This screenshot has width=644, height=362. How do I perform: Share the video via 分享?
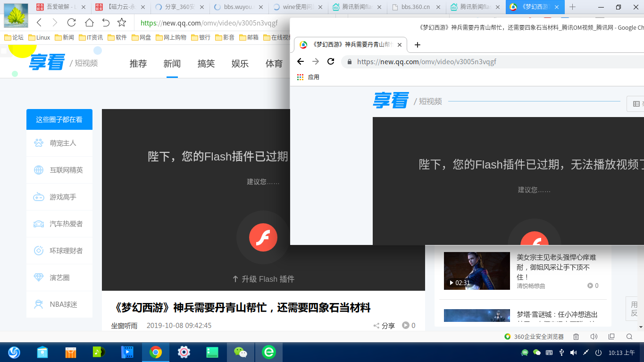384,326
